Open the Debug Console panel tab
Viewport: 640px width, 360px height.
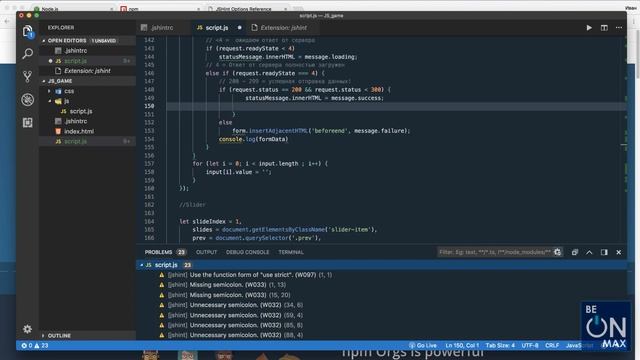tap(247, 252)
